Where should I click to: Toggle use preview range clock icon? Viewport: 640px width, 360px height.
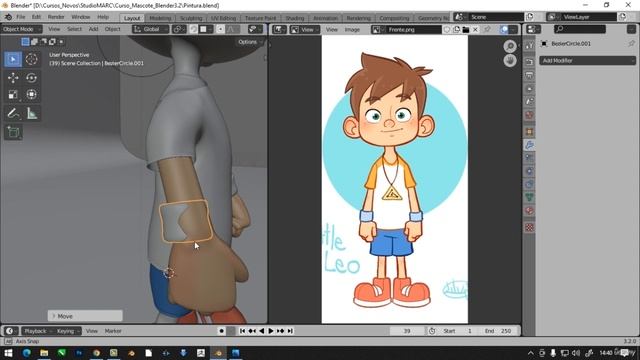[432, 331]
